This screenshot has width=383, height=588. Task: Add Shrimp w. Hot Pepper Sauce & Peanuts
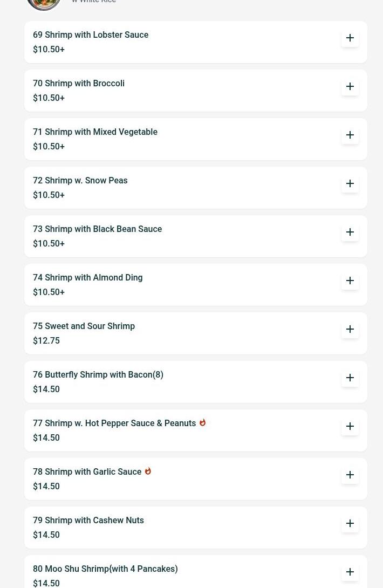click(x=350, y=426)
